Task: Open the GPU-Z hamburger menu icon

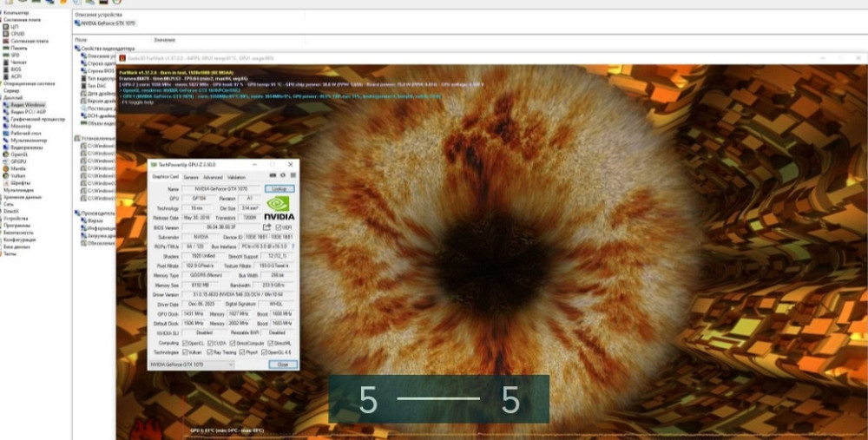Action: click(x=291, y=176)
